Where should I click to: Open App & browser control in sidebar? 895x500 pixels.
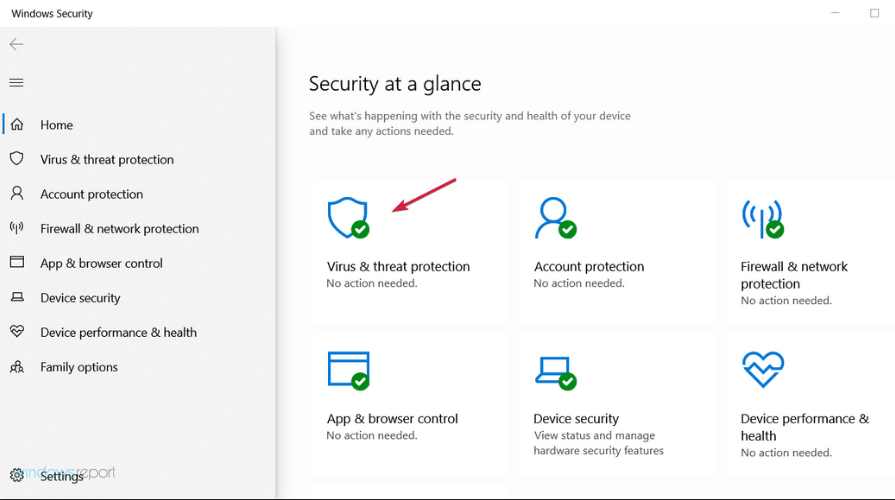[x=101, y=263]
